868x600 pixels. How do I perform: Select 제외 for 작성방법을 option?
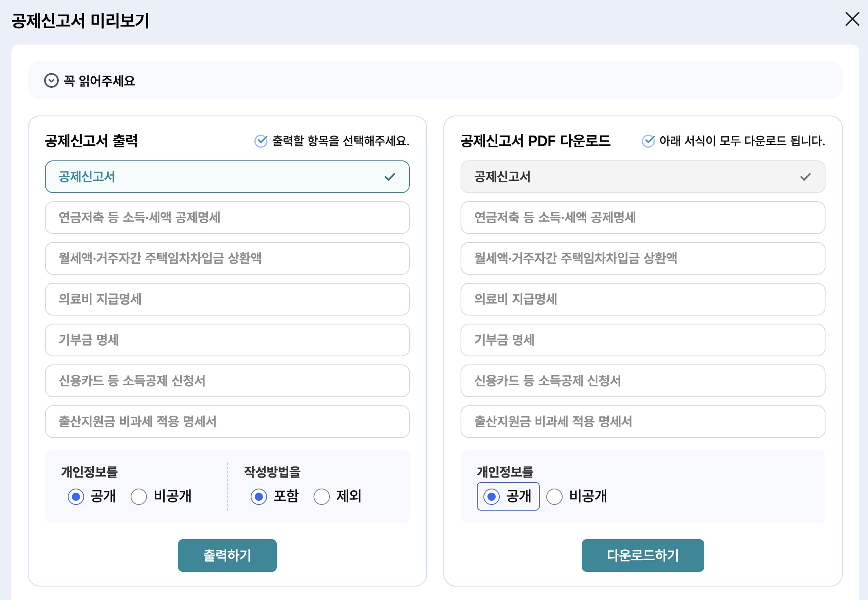tap(322, 496)
